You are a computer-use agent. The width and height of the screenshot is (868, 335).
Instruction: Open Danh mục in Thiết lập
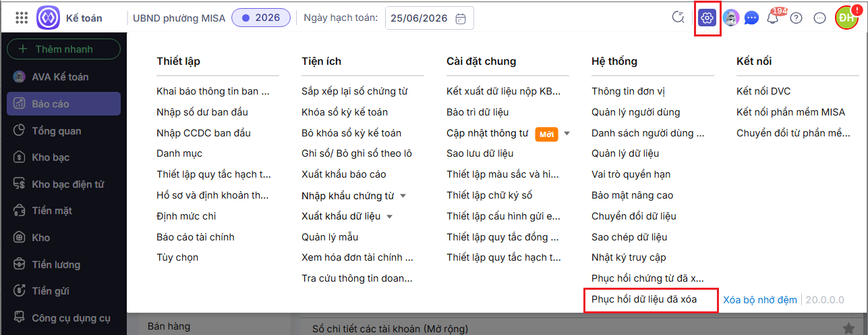pyautogui.click(x=179, y=153)
